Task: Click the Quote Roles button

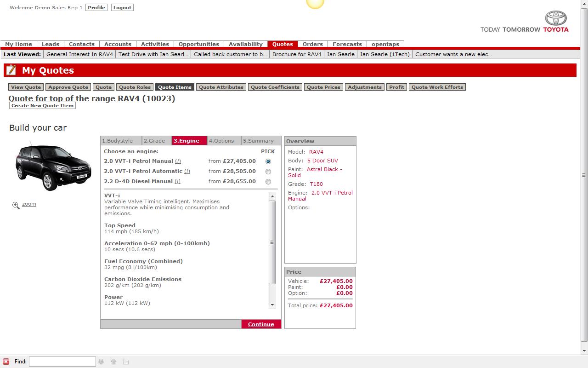Action: [x=135, y=87]
